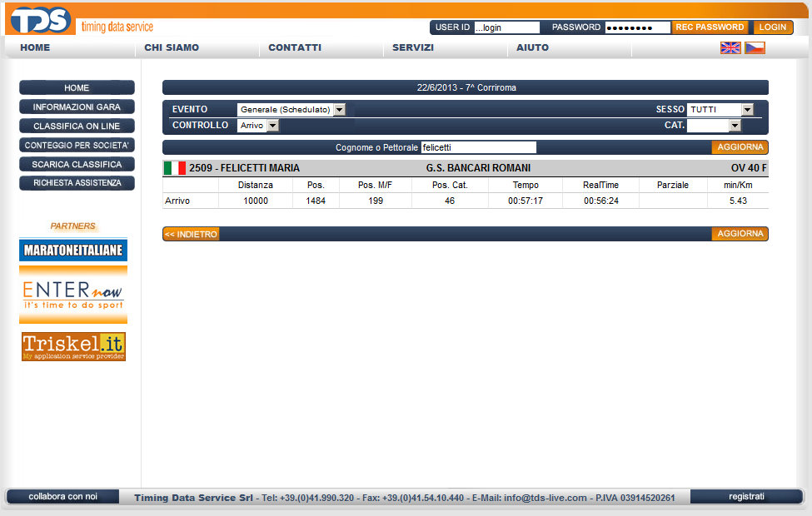Open the ENTERnow partner logo
812x516 pixels.
tap(73, 295)
